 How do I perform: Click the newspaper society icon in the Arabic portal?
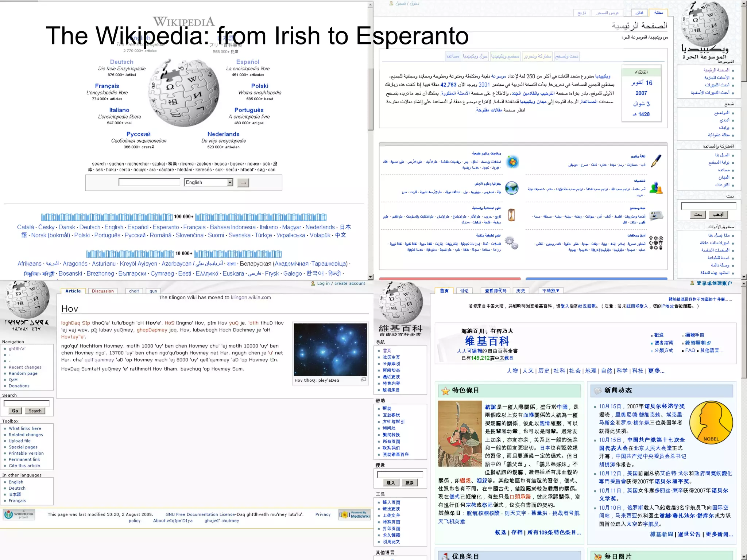656,215
